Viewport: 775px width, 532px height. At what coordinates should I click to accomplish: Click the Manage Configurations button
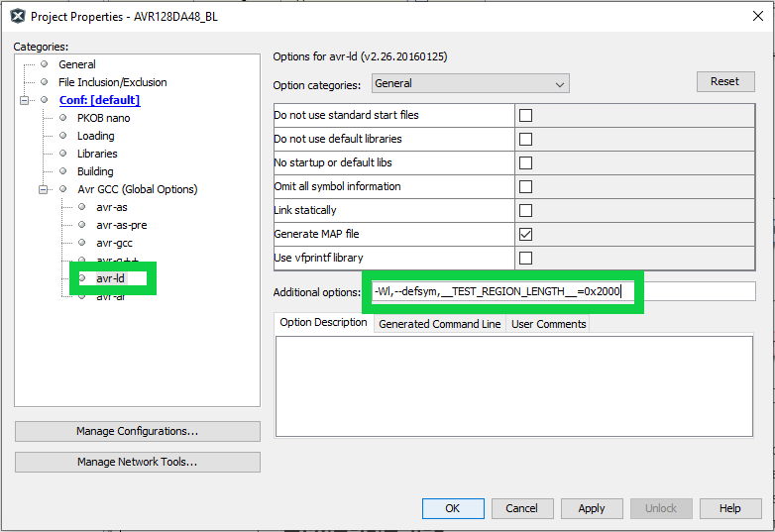tap(137, 431)
